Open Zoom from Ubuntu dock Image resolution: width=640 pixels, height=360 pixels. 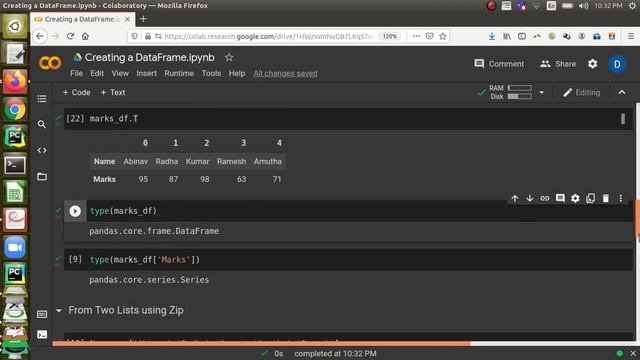tap(15, 248)
